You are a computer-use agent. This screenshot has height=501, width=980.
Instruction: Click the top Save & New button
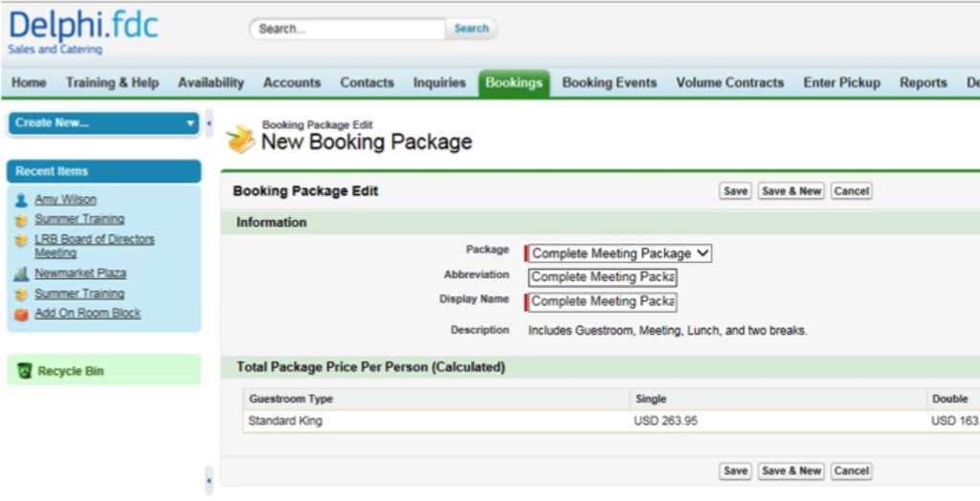[x=791, y=191]
